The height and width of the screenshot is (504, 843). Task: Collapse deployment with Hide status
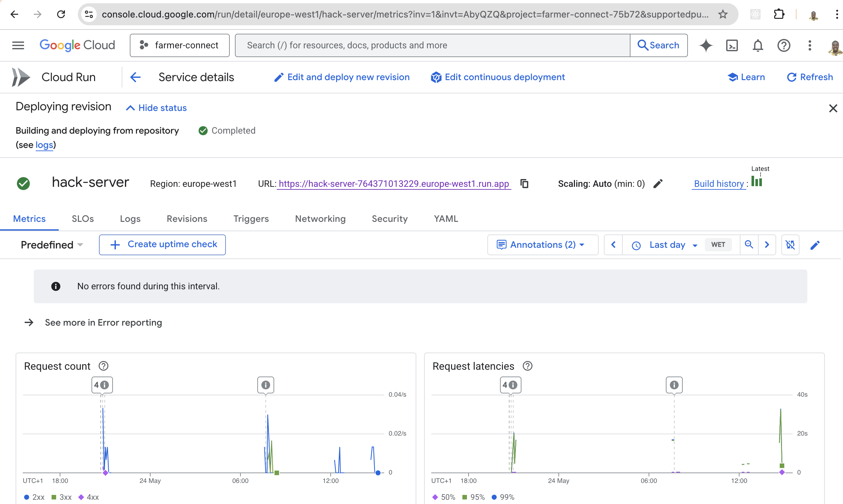(156, 108)
